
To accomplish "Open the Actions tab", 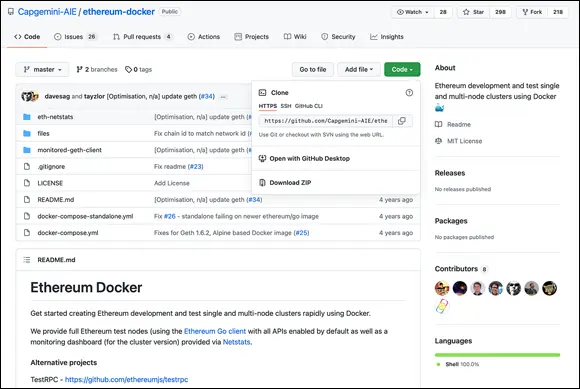I will pos(203,37).
